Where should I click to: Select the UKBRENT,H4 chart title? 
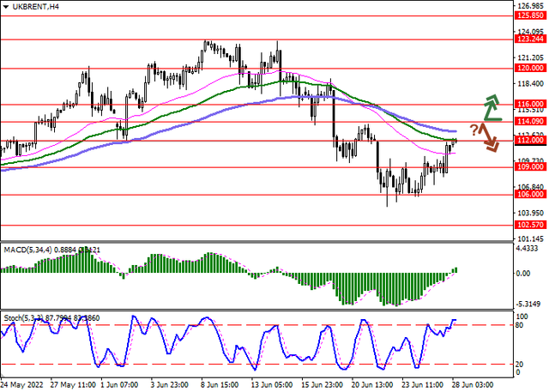click(36, 7)
